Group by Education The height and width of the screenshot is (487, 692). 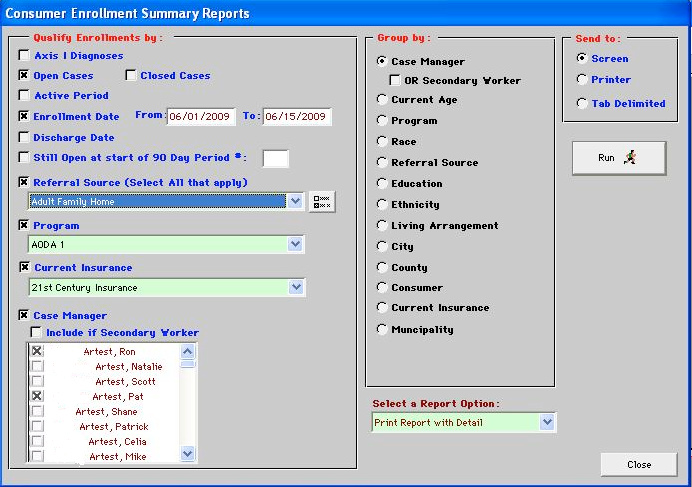pos(382,183)
